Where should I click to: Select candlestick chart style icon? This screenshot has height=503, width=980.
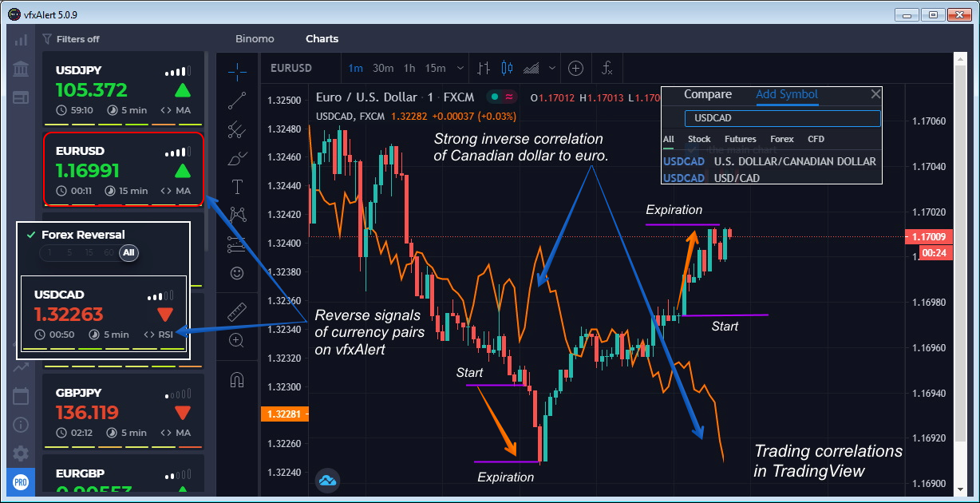tap(506, 68)
